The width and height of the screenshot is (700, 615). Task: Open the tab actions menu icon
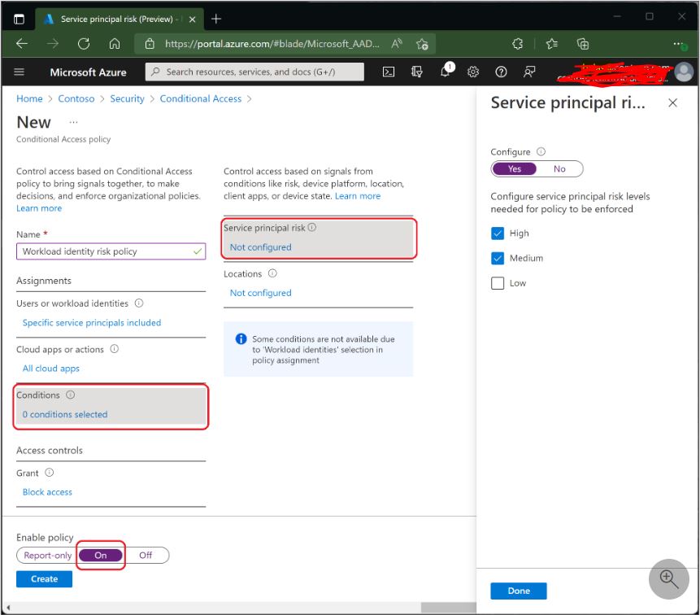(19, 19)
